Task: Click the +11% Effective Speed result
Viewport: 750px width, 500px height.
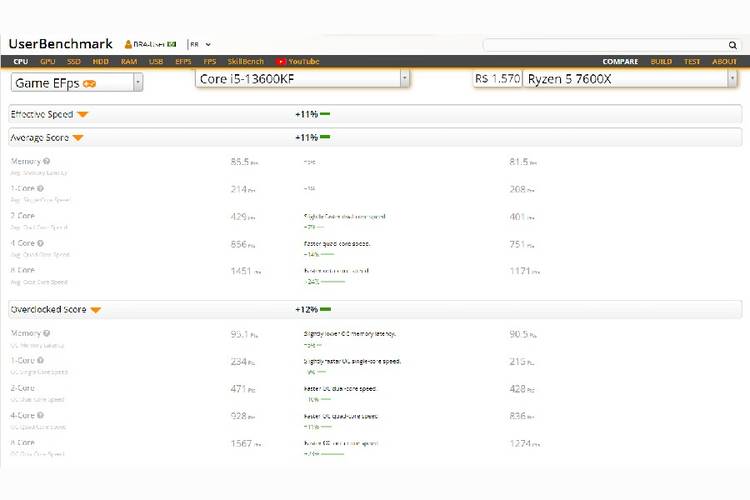Action: [307, 114]
